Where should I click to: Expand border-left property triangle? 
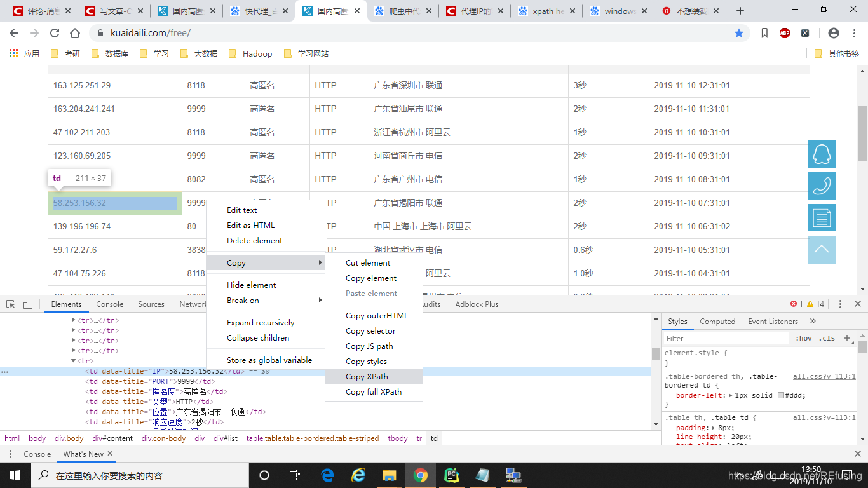pos(729,395)
